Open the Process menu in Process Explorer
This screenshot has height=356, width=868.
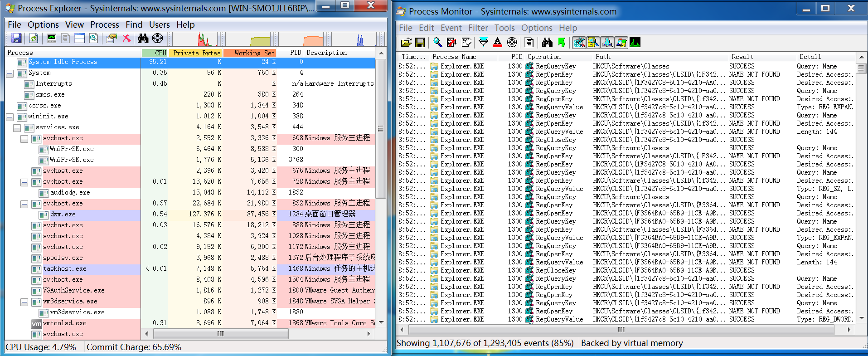coord(104,24)
